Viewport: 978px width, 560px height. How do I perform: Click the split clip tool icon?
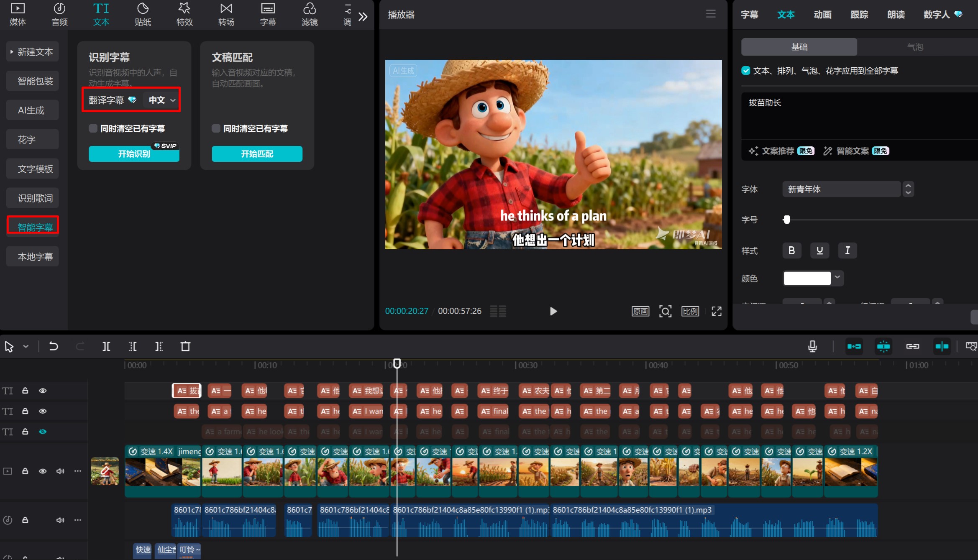point(106,346)
